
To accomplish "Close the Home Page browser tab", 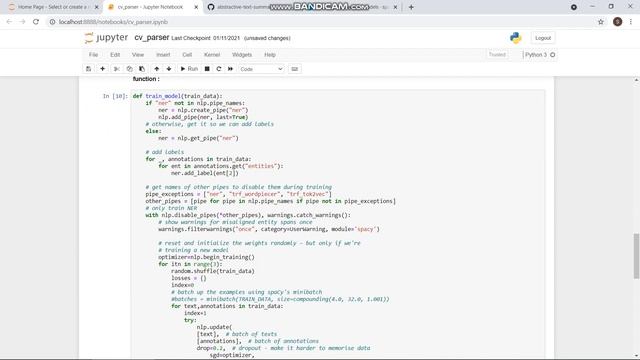I will pyautogui.click(x=96, y=7).
